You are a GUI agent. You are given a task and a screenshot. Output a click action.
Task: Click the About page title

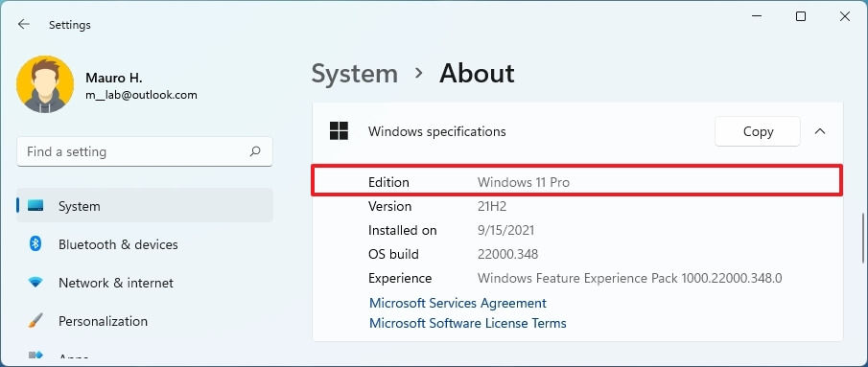[x=477, y=74]
